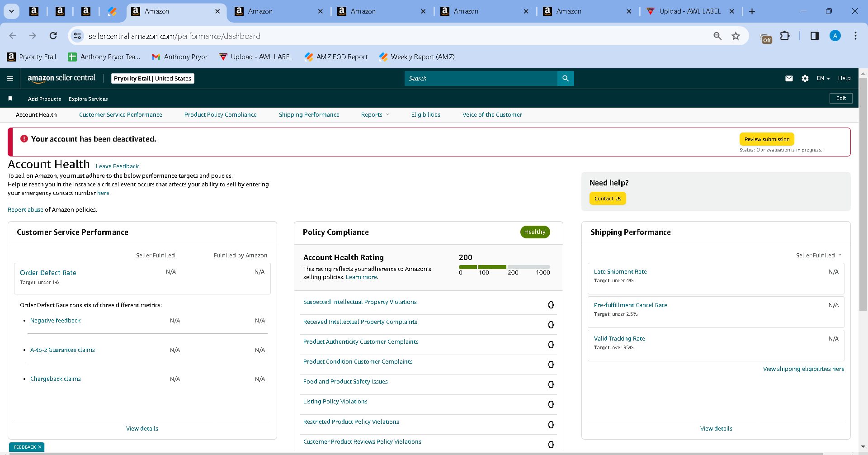Open the Voice of the Customer tab
868x455 pixels.
click(x=492, y=114)
